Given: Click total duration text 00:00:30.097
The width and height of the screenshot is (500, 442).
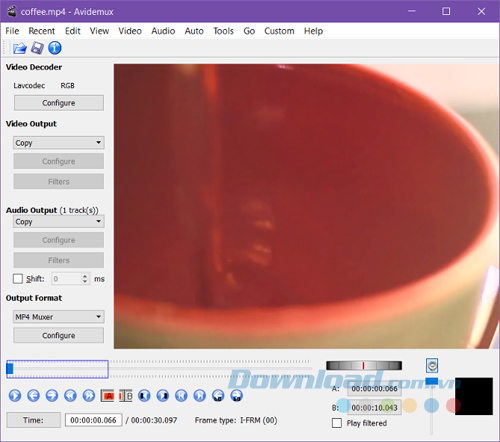Looking at the screenshot, I should coord(154,420).
